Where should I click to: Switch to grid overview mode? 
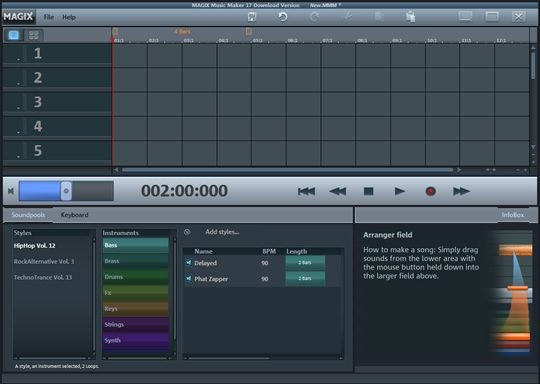pos(34,35)
